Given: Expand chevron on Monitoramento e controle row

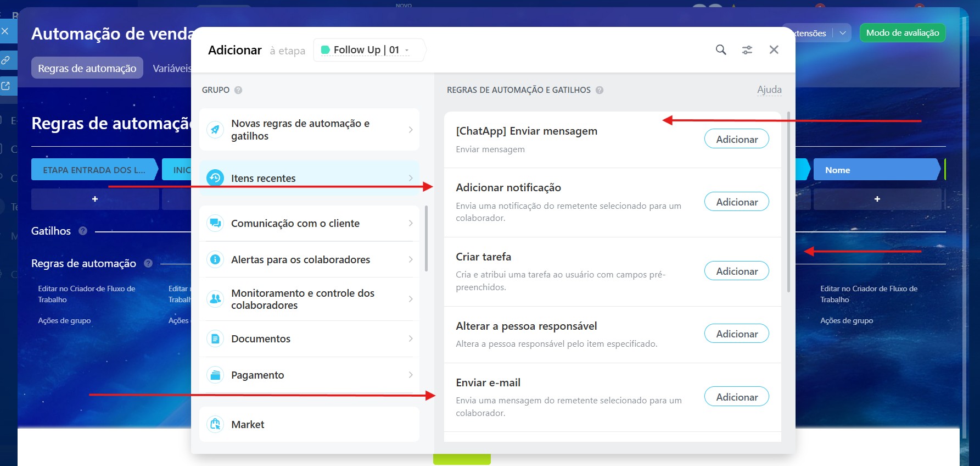Looking at the screenshot, I should 411,299.
